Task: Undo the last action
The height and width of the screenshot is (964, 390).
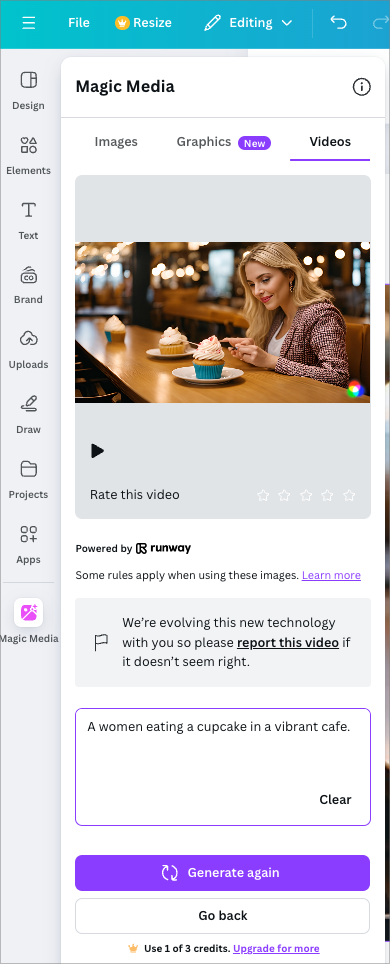Action: pyautogui.click(x=338, y=23)
